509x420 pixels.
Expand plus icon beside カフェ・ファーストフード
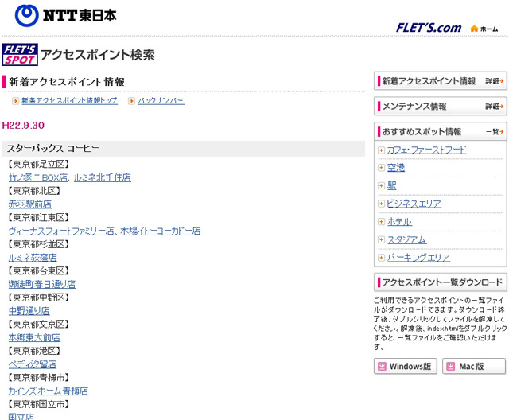click(x=382, y=150)
